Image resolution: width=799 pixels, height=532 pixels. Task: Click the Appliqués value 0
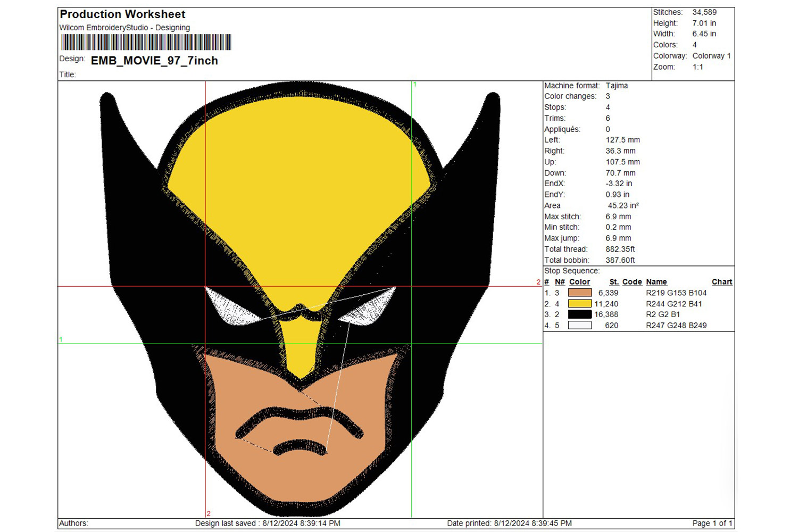click(x=608, y=129)
